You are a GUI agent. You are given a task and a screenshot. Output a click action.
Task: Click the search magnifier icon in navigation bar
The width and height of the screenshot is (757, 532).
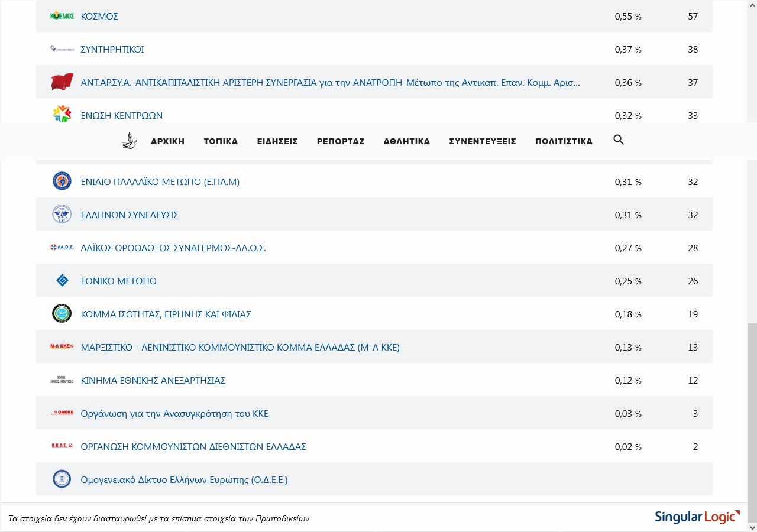click(619, 140)
